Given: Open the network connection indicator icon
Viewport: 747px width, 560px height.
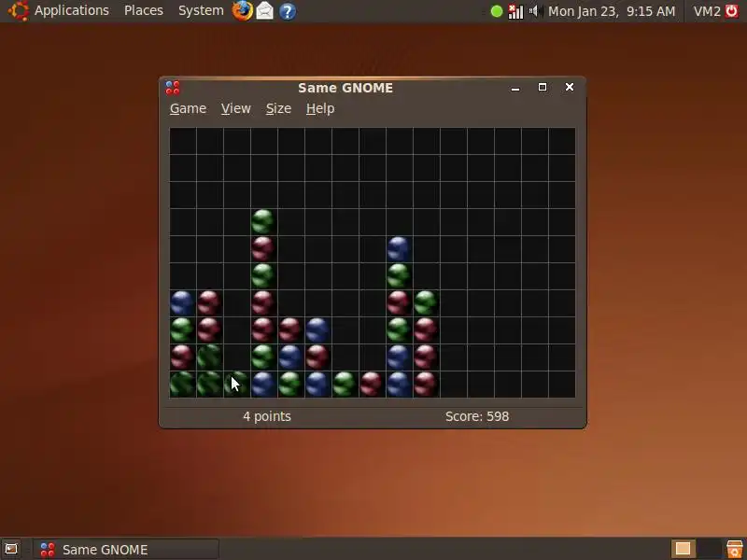Looking at the screenshot, I should coord(515,11).
